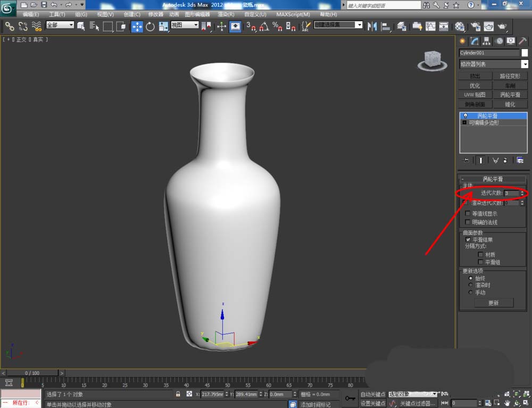Click Use Pivot Point Center icon
Screen dimensions: 532x408
pyautogui.click(x=206, y=26)
